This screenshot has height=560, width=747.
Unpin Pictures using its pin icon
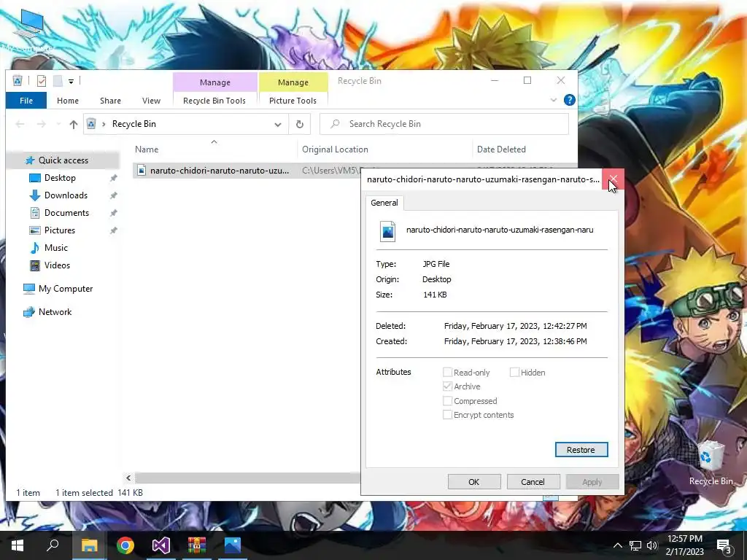(x=113, y=230)
